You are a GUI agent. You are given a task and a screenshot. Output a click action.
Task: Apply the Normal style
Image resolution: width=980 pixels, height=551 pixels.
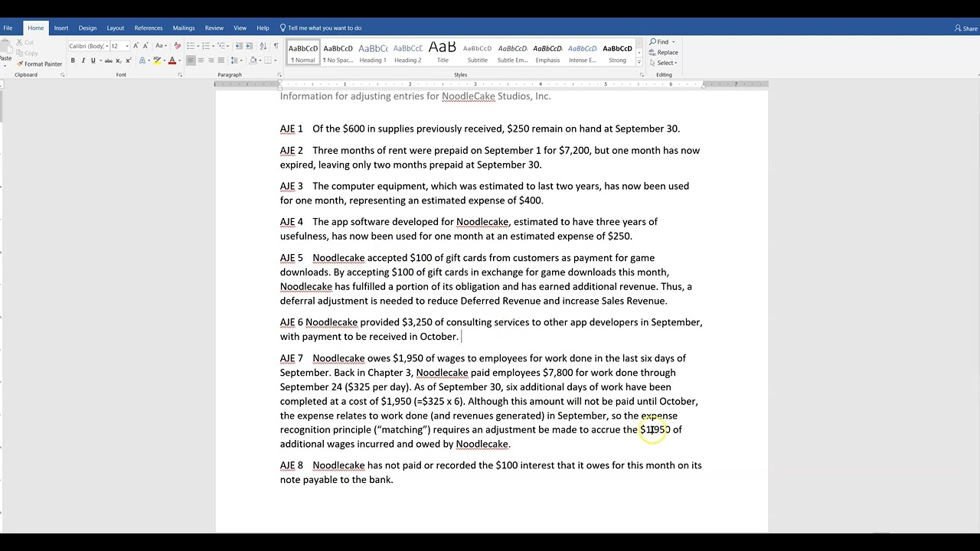(303, 52)
